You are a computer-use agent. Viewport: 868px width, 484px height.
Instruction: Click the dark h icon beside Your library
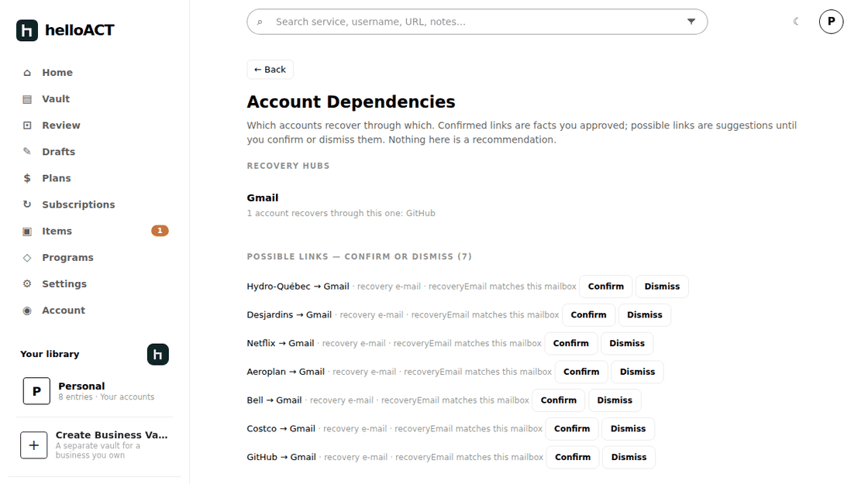coord(158,355)
